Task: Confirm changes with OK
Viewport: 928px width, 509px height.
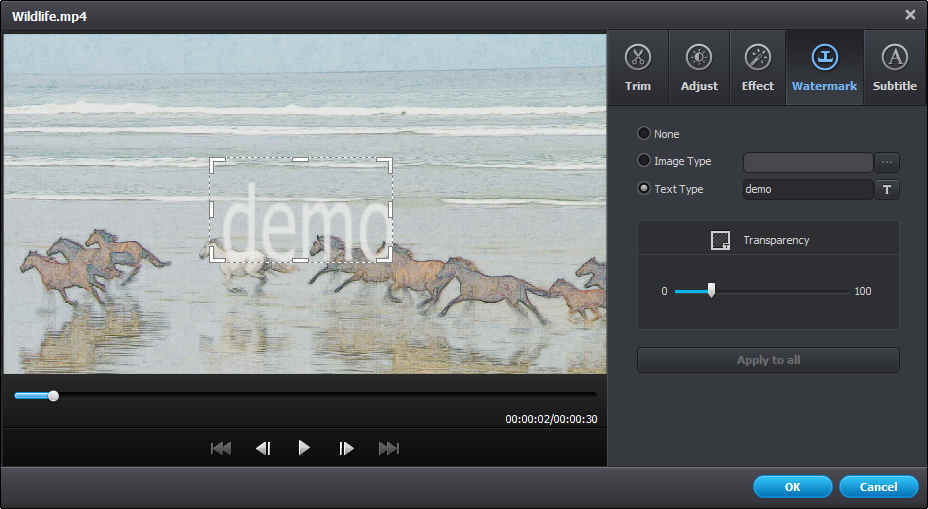Action: (x=792, y=487)
